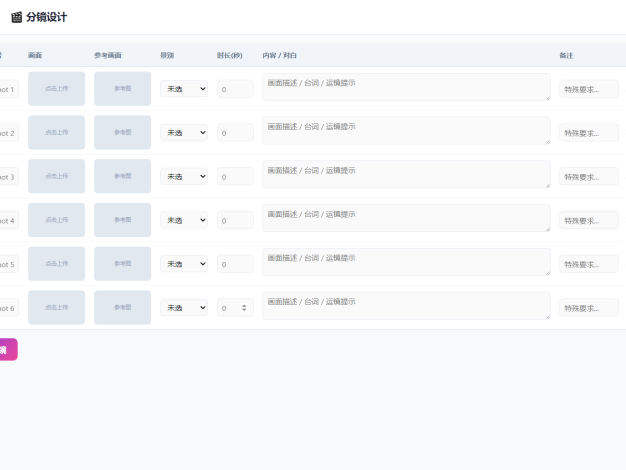The height and width of the screenshot is (470, 626).
Task: Click the 时长(秒) column header
Action: pos(230,56)
